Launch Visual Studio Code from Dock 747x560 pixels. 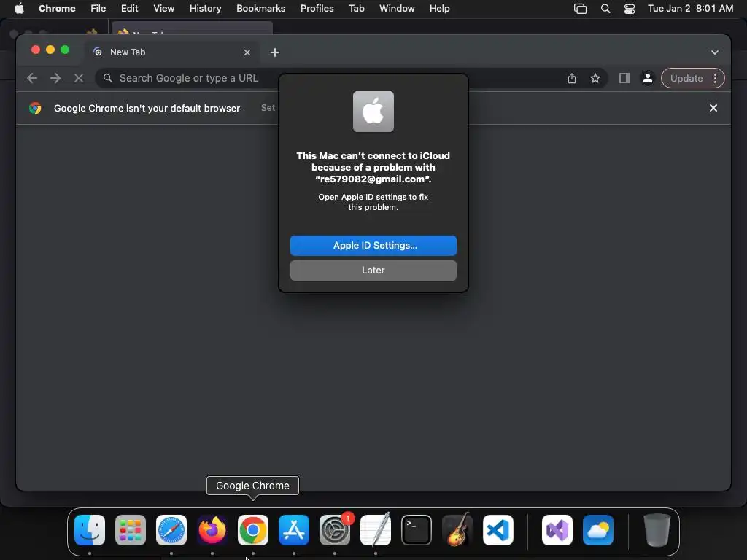pyautogui.click(x=498, y=530)
